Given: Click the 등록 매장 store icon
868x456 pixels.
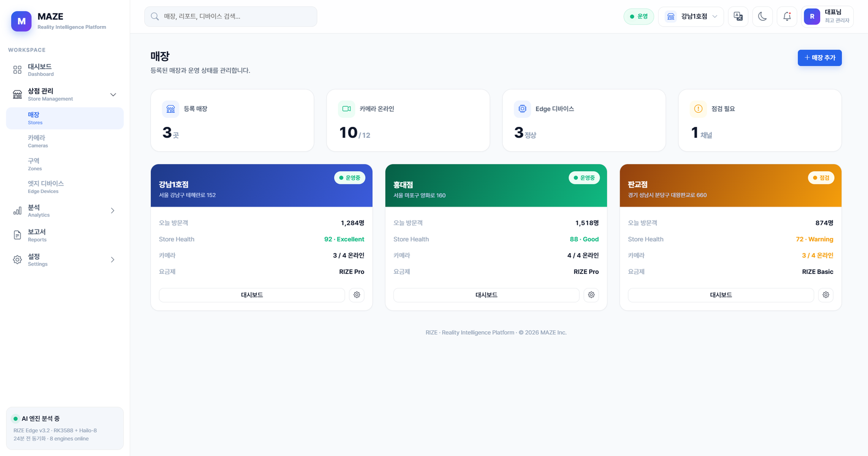Looking at the screenshot, I should 170,109.
